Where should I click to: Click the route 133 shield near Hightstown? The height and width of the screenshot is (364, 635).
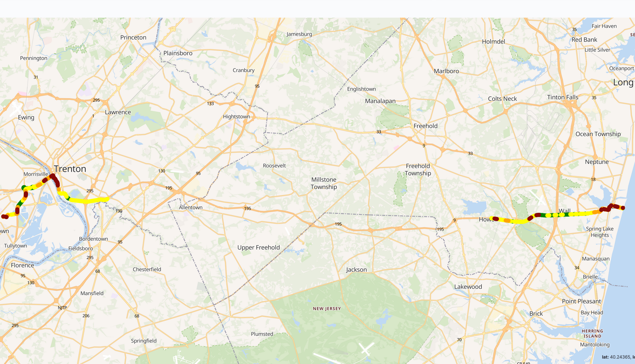210,104
